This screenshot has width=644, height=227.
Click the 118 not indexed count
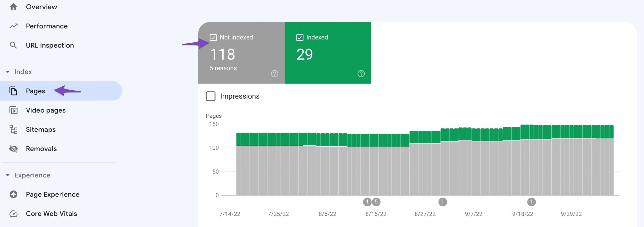[x=222, y=54]
